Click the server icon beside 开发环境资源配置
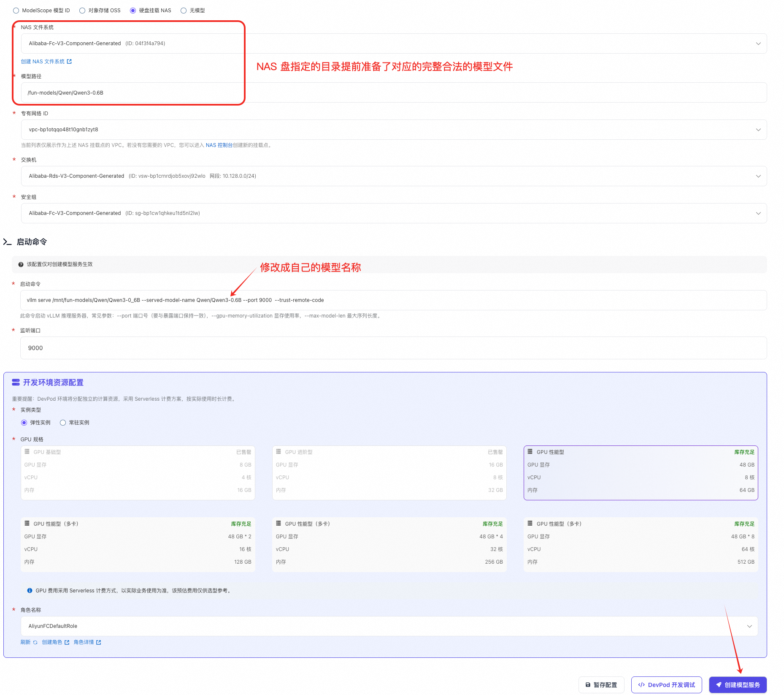The height and width of the screenshot is (695, 784). (16, 383)
